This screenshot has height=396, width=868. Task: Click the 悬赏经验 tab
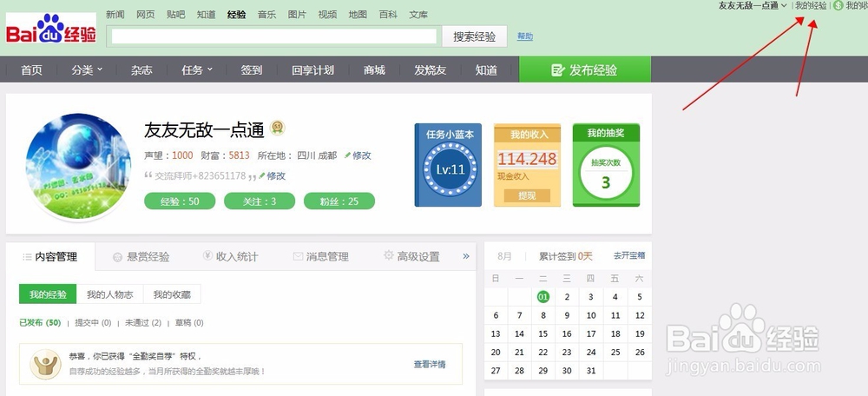[x=141, y=257]
